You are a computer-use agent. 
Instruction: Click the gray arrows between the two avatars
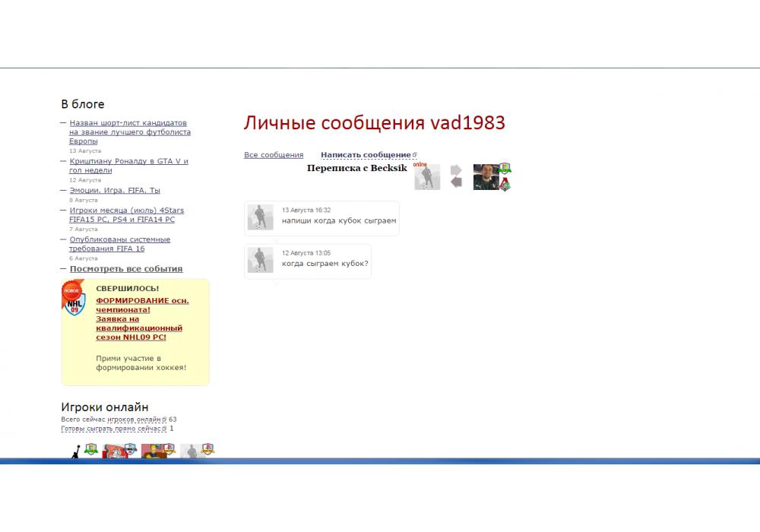[x=456, y=176]
